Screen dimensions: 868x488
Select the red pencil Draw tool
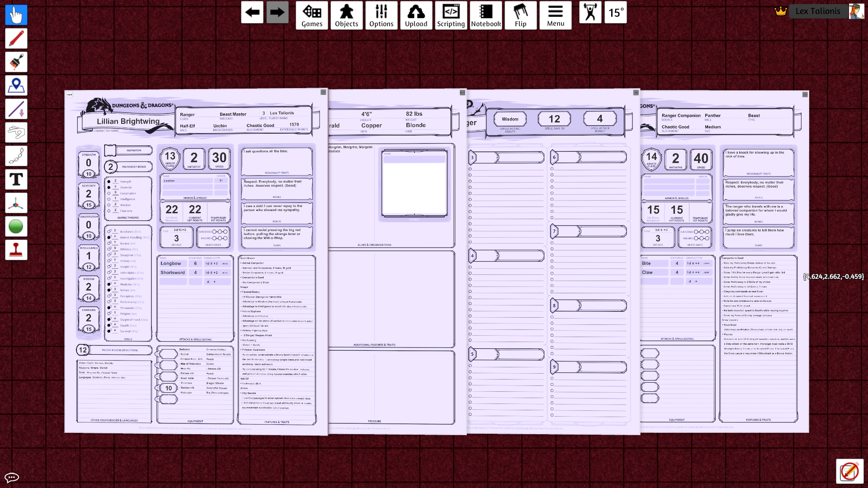click(x=16, y=38)
